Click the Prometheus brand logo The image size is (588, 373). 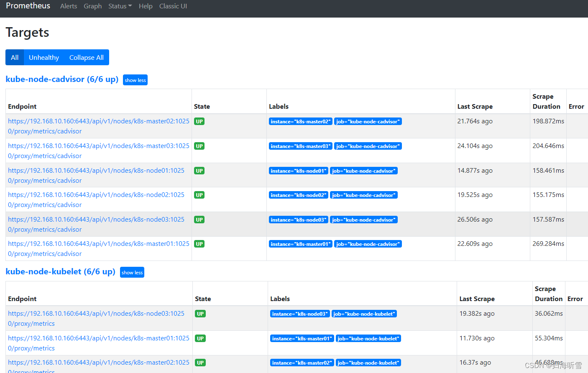pyautogui.click(x=28, y=6)
